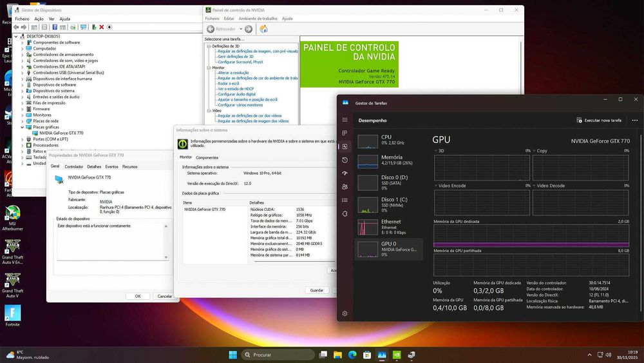Click the NVIDIA Control Panel home icon
The height and width of the screenshot is (363, 644).
pos(263,29)
